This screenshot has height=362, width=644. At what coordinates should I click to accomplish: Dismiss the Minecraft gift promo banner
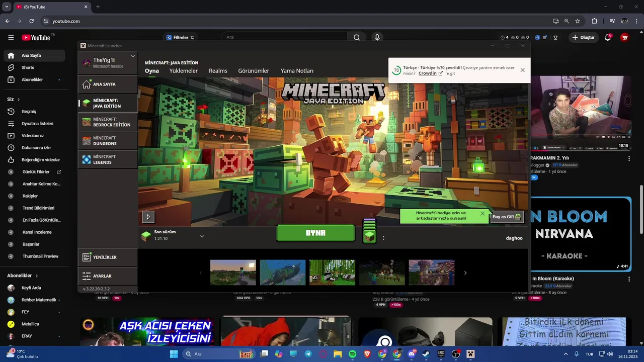click(482, 214)
